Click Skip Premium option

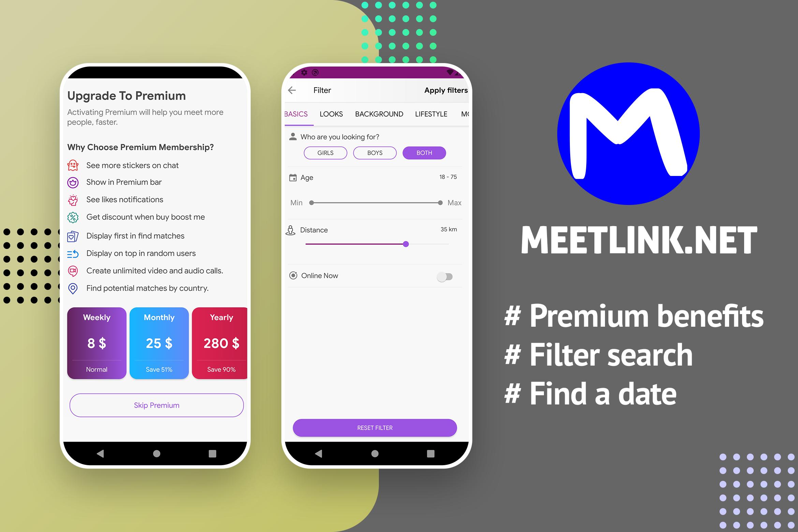(157, 405)
